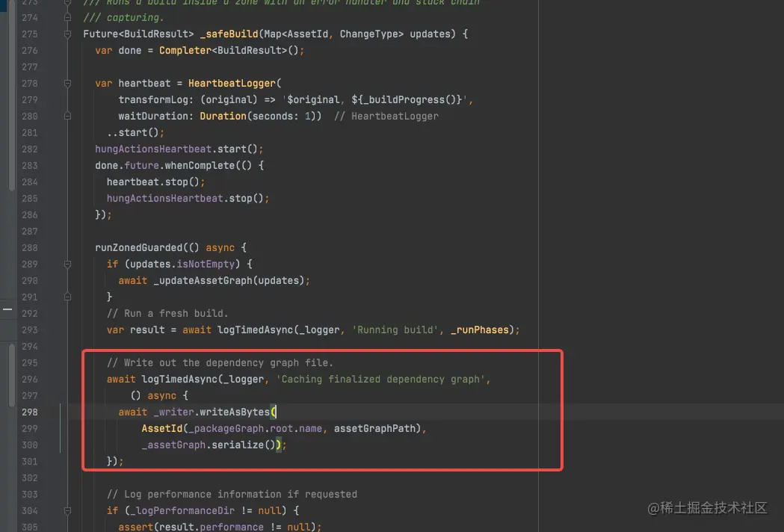Click '// Log performance information if requested' comment
The image size is (784, 532).
(x=232, y=494)
